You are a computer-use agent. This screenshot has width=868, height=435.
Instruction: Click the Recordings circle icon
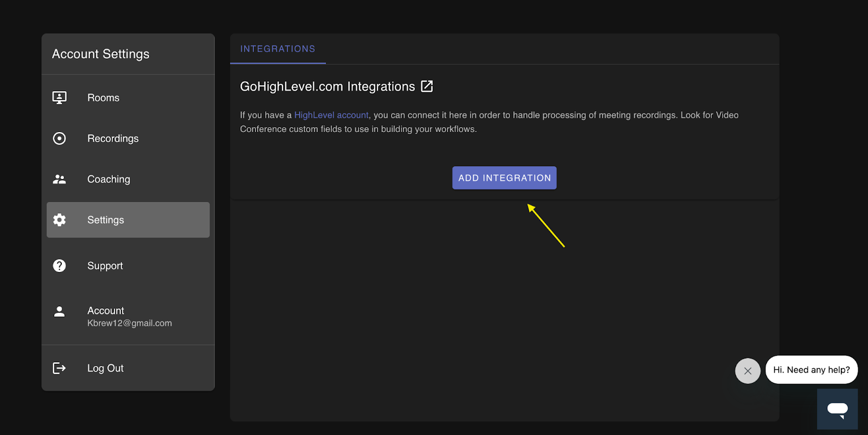click(x=59, y=138)
